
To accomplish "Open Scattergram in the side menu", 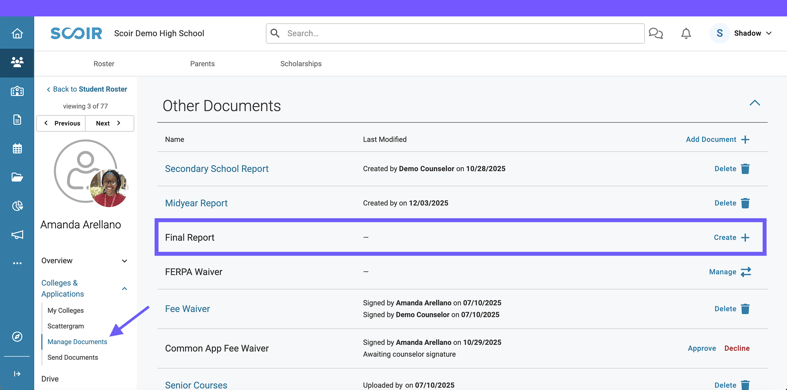I will click(x=66, y=326).
